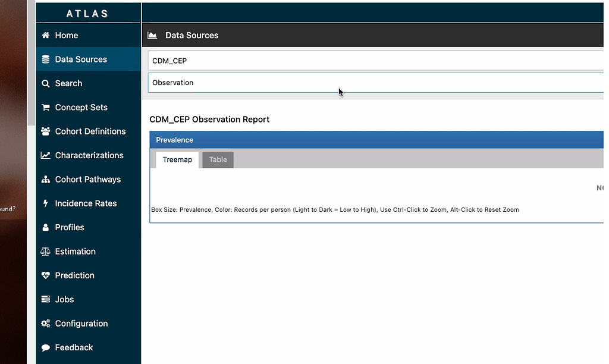Click the Prediction heart icon
Screen dimensions: 609x364
(x=45, y=275)
